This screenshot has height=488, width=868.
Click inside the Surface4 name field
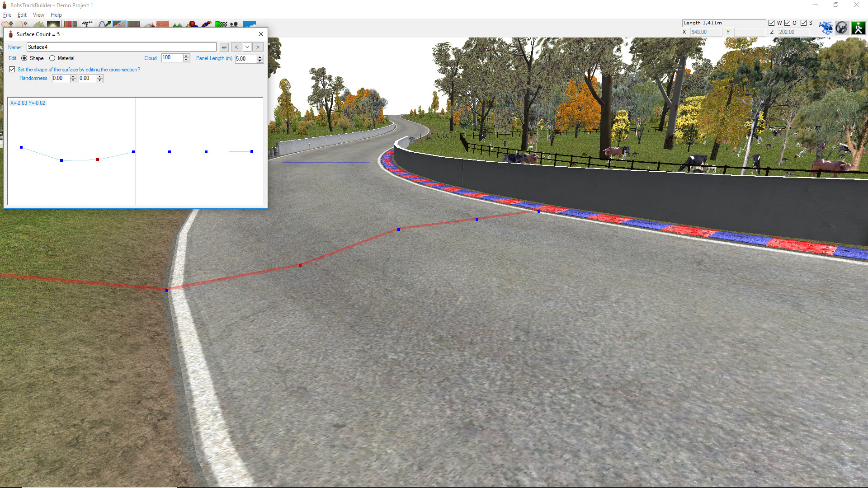pos(121,47)
